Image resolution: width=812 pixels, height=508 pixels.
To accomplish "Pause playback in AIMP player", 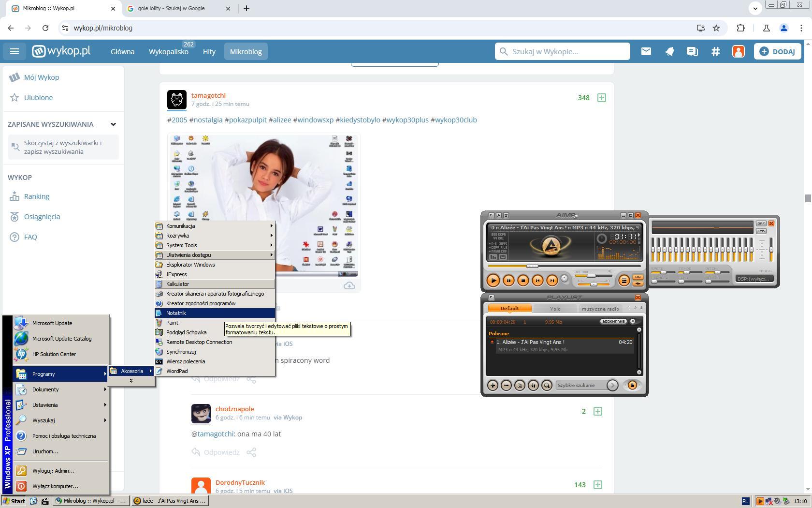I will (x=508, y=280).
